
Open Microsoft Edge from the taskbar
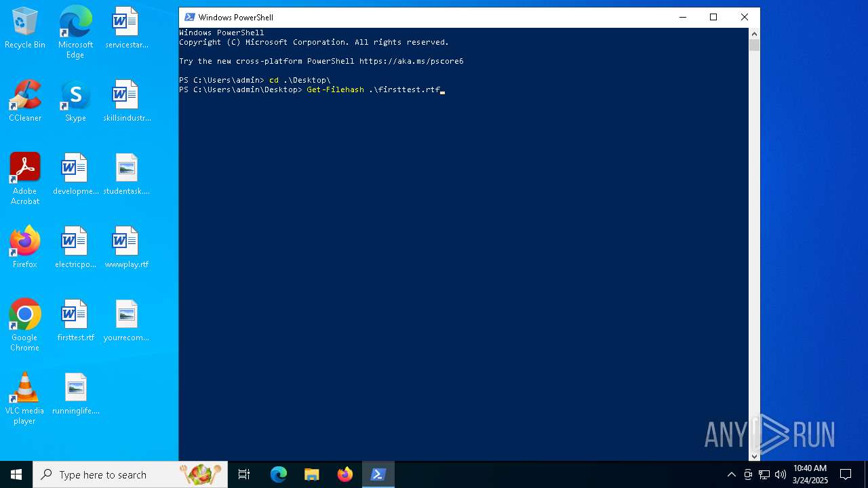(x=278, y=474)
